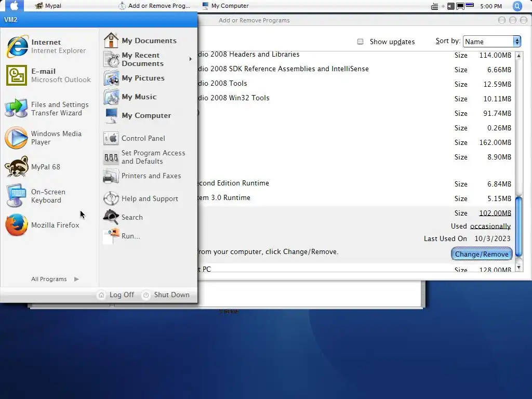Click the programs list scrollbar thumb
Screen dimensions: 532x399
click(x=518, y=227)
